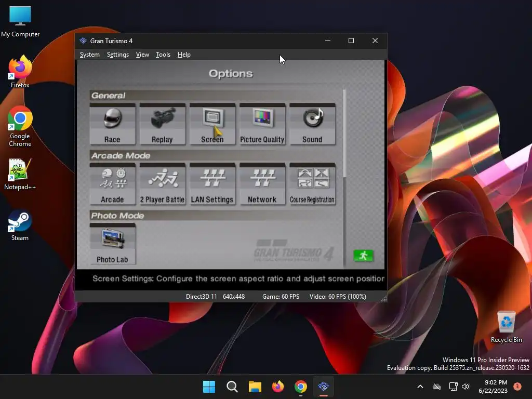Open the System menu
532x399 pixels.
pyautogui.click(x=89, y=55)
